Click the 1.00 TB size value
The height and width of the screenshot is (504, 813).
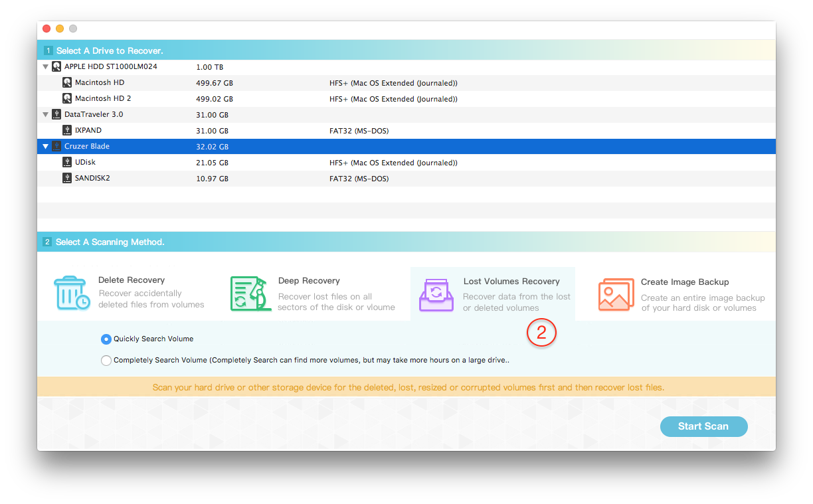pos(210,67)
